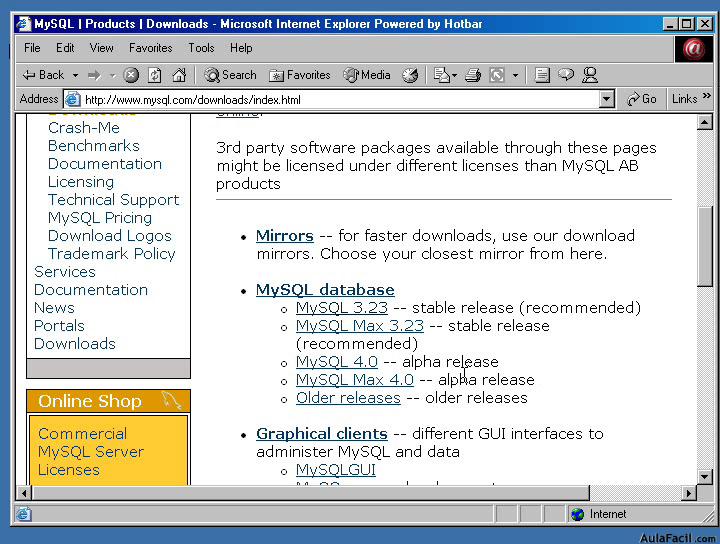Expand the Edit icon dropdown arrow
The height and width of the screenshot is (544, 720).
(515, 75)
